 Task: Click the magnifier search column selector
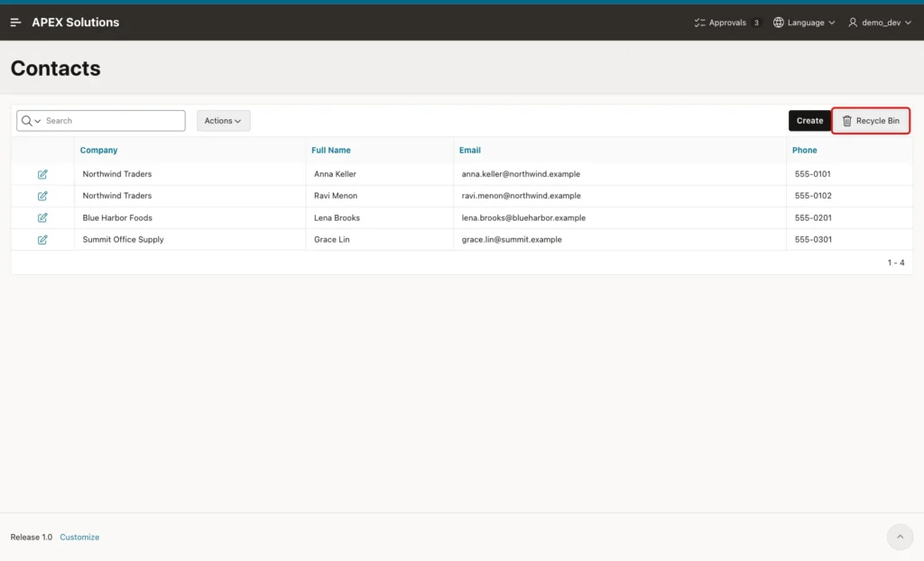click(x=31, y=121)
